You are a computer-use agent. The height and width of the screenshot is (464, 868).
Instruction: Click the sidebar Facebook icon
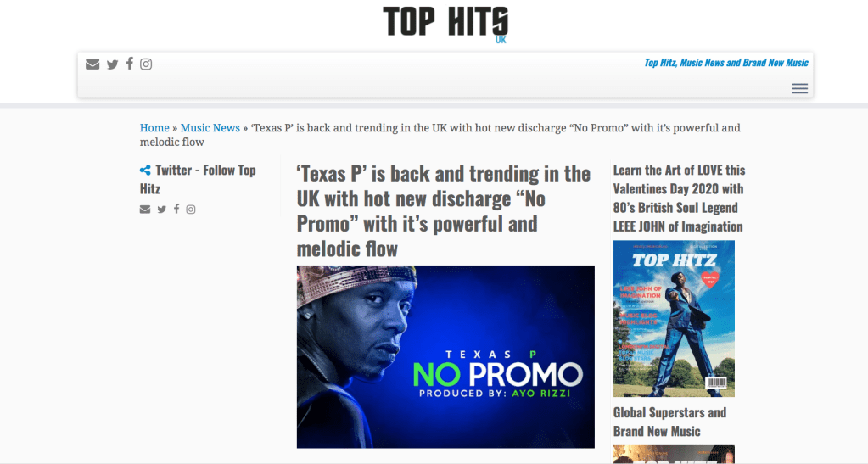[176, 209]
